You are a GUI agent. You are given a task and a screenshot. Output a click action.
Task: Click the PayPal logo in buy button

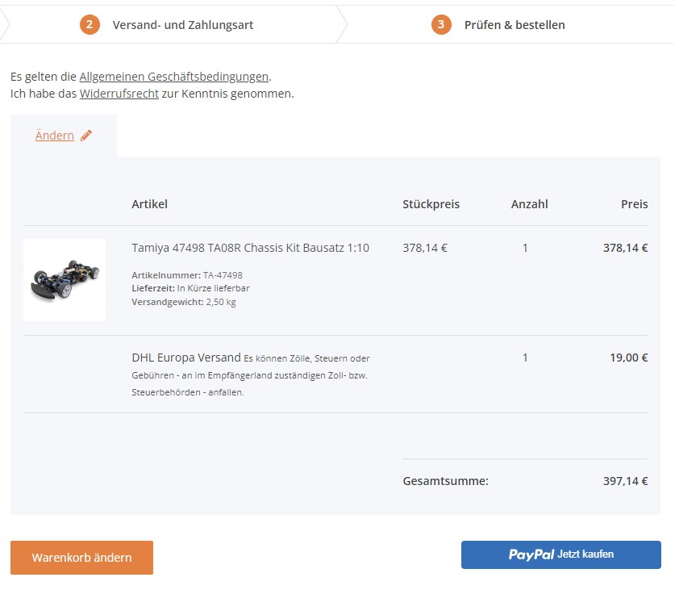point(531,554)
